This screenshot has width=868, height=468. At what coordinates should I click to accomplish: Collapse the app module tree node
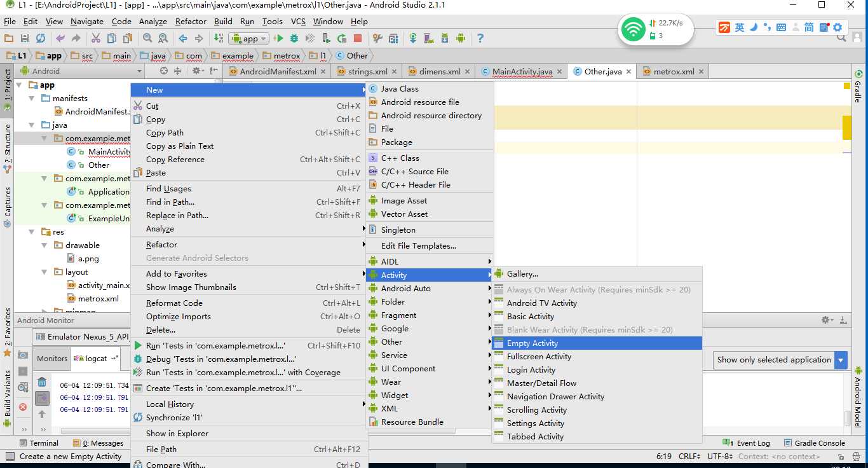coord(19,85)
